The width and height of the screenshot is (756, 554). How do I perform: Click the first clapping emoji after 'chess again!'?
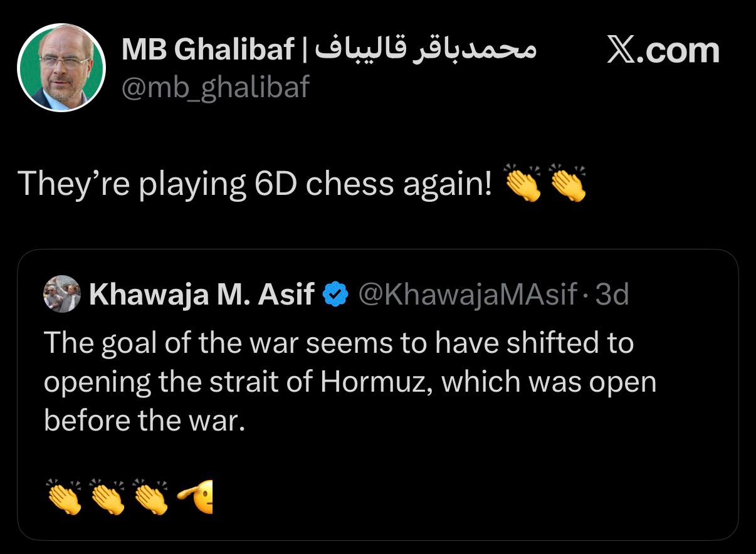523,183
